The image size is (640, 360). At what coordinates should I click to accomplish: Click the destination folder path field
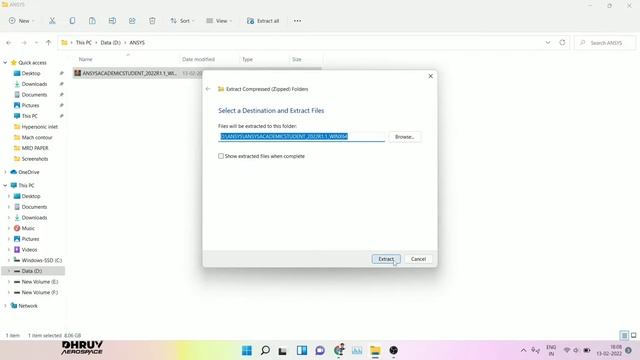click(x=302, y=136)
